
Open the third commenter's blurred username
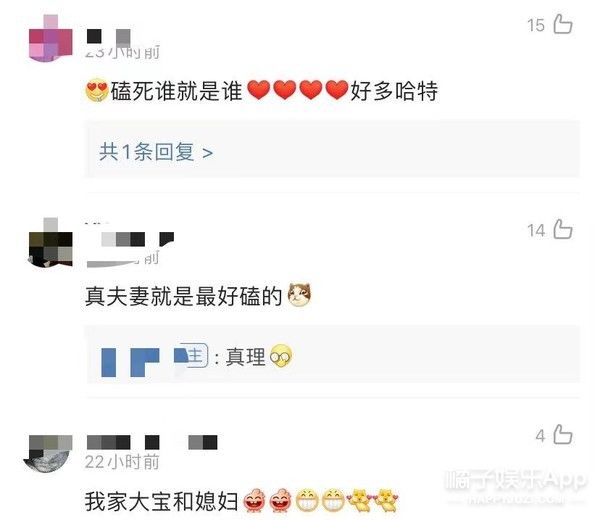click(152, 442)
